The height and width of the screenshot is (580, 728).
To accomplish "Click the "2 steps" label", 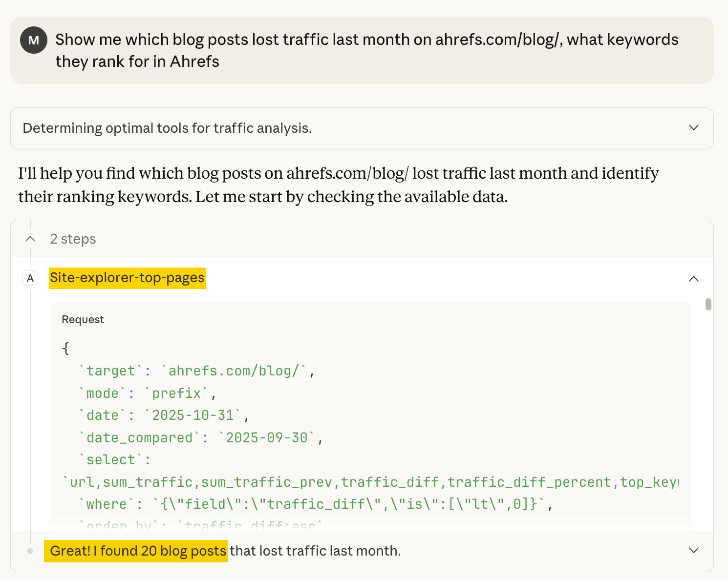I will tap(72, 239).
